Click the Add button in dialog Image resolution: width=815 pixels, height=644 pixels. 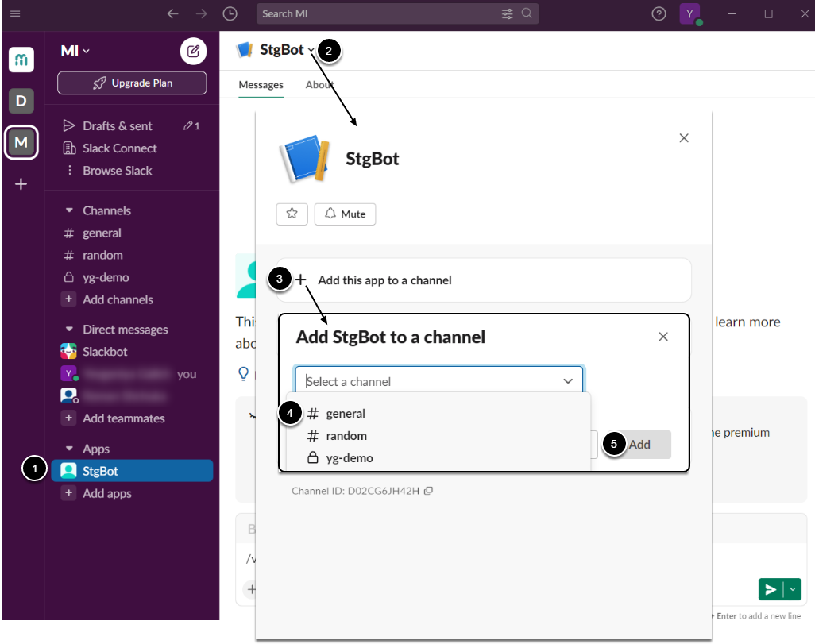click(639, 445)
